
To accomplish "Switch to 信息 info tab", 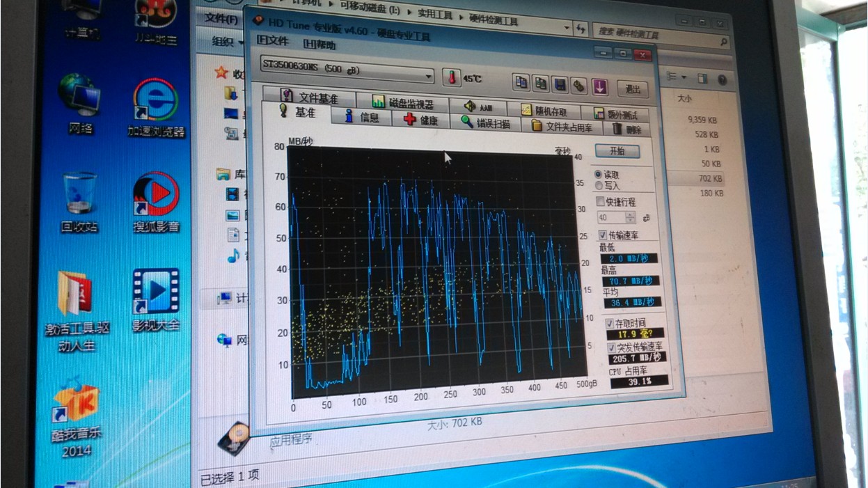I will (362, 116).
